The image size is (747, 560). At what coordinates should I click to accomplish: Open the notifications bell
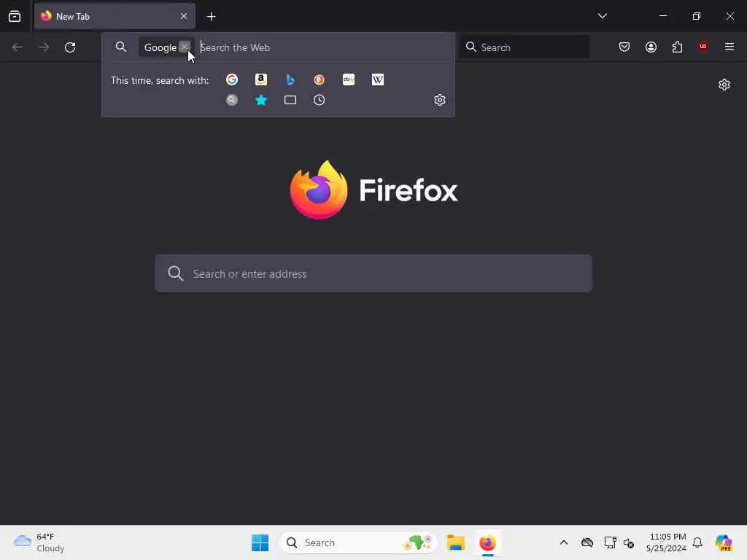pos(697,542)
